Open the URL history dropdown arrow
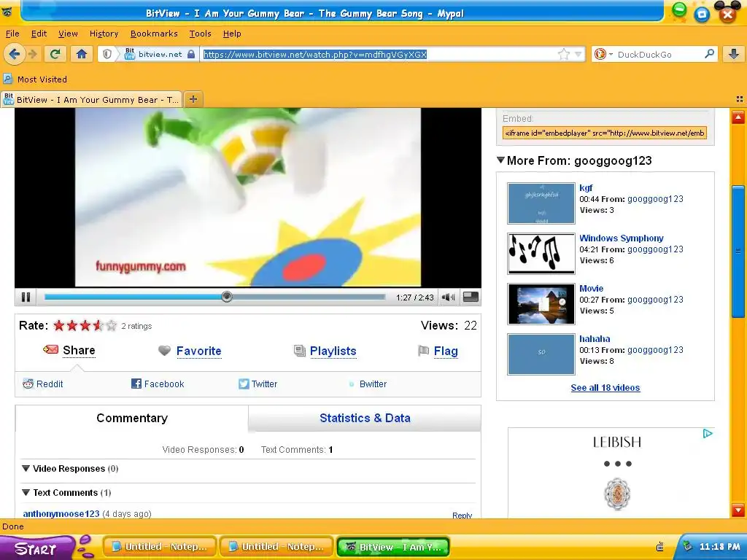Viewport: 747px width, 560px height. click(x=578, y=54)
